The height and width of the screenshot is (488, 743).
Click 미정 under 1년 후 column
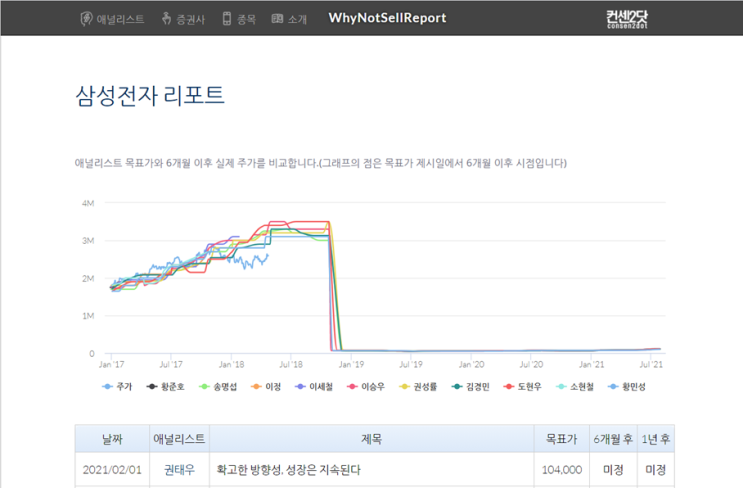click(x=656, y=470)
